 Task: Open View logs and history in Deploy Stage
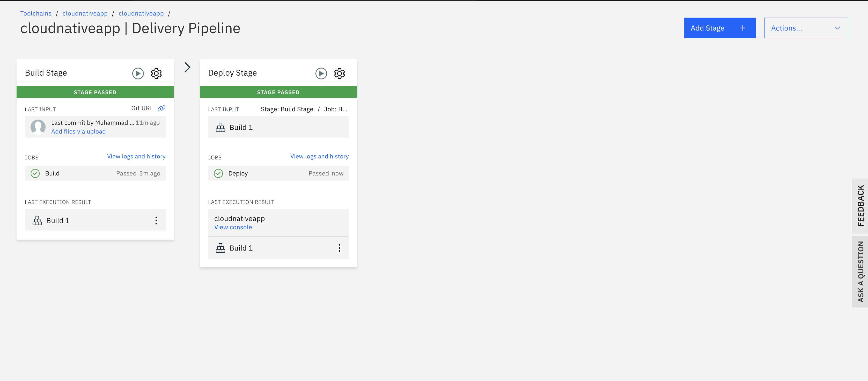coord(319,156)
